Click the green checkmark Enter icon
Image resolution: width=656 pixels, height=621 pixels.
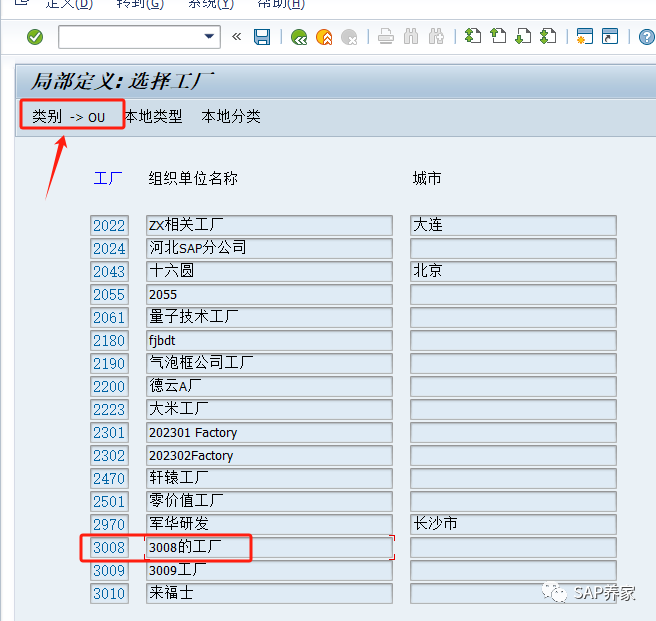pyautogui.click(x=35, y=37)
